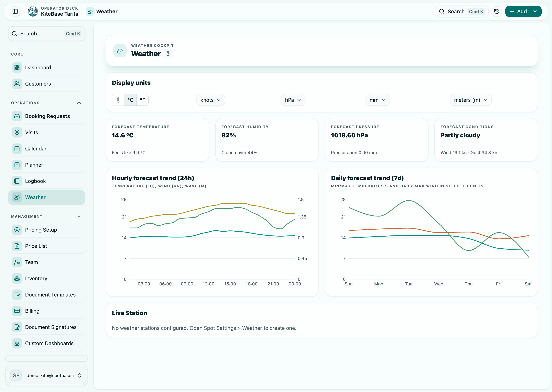The width and height of the screenshot is (552, 392).
Task: Switch temperature unit to °F
Action: tap(143, 100)
